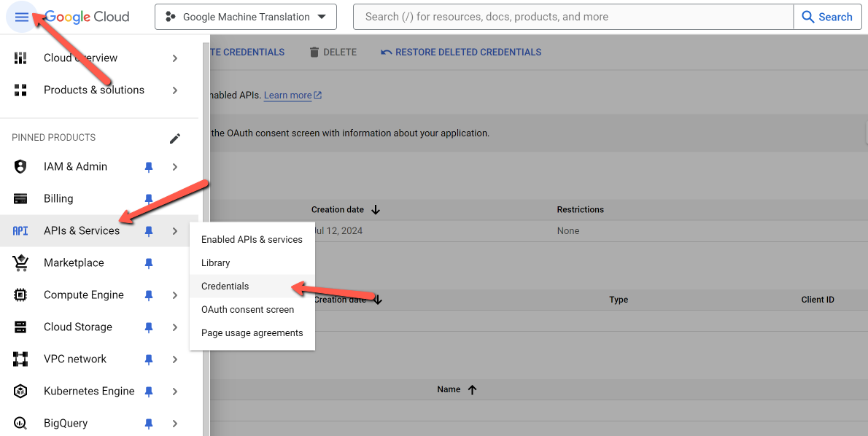The width and height of the screenshot is (868, 436).
Task: Select Credentials in the submenu
Action: click(252, 286)
